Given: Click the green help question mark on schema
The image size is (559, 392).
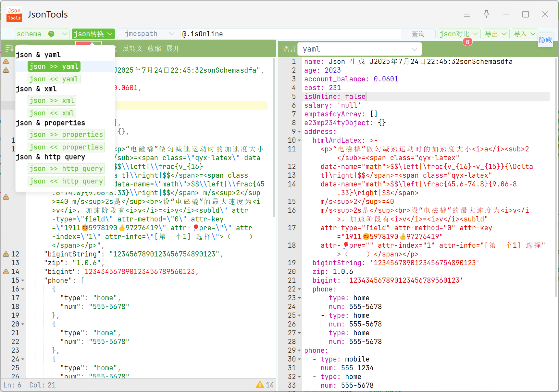Looking at the screenshot, I should (x=51, y=34).
